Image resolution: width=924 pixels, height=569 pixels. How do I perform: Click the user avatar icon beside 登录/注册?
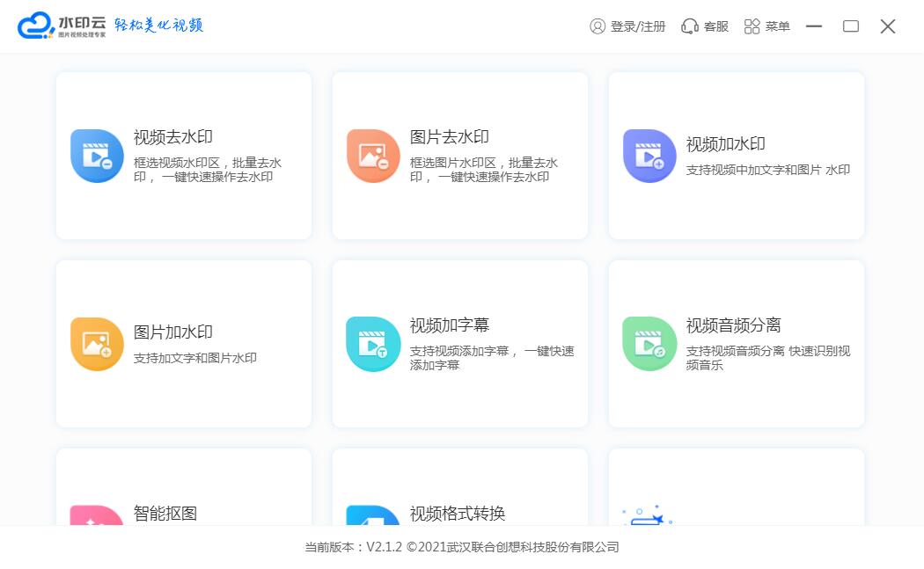(599, 26)
